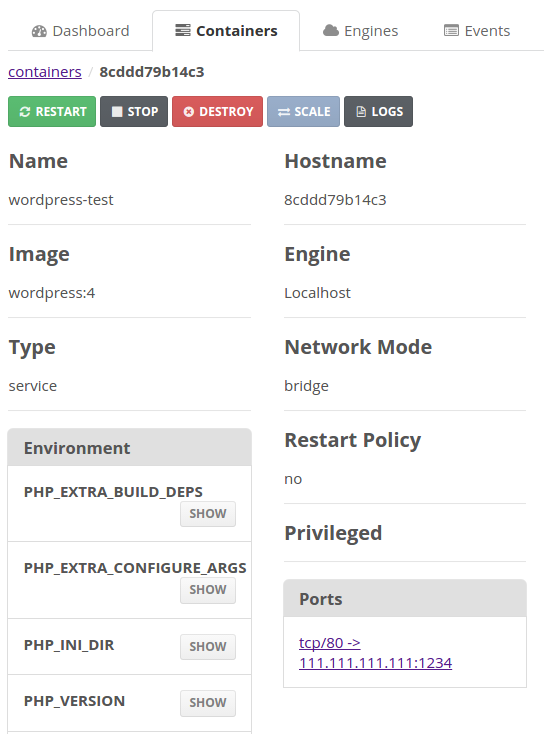Click the Ports panel header
This screenshot has width=544, height=734.
pyautogui.click(x=405, y=599)
